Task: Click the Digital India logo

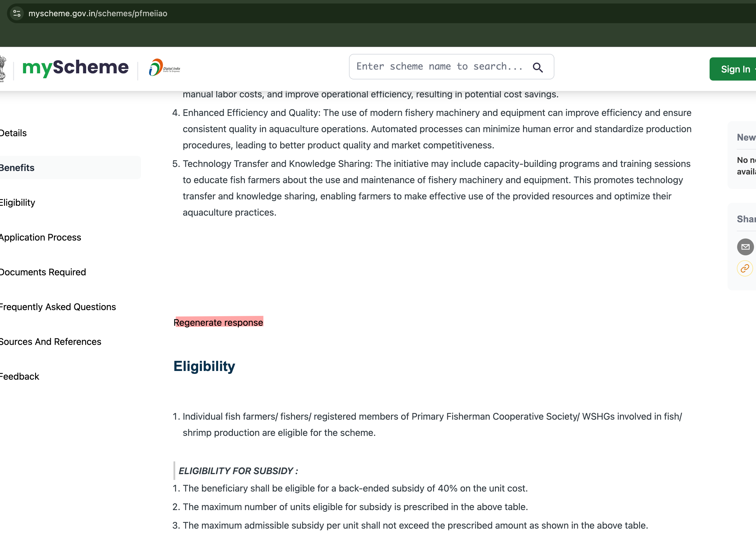Action: tap(164, 68)
